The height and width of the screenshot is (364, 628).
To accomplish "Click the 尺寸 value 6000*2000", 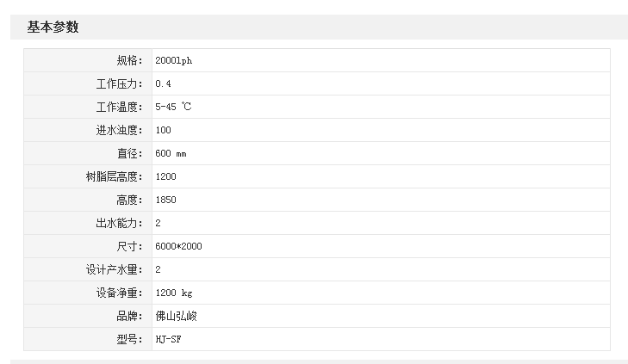I will pyautogui.click(x=178, y=246).
